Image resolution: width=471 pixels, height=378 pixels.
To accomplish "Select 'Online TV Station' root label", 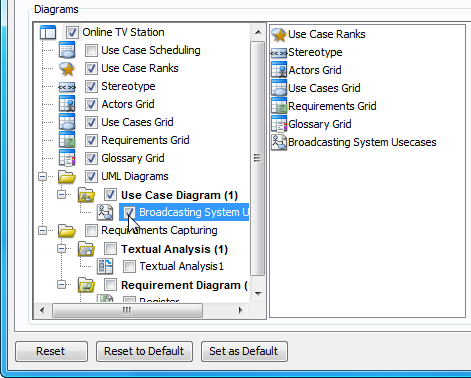I will [123, 32].
